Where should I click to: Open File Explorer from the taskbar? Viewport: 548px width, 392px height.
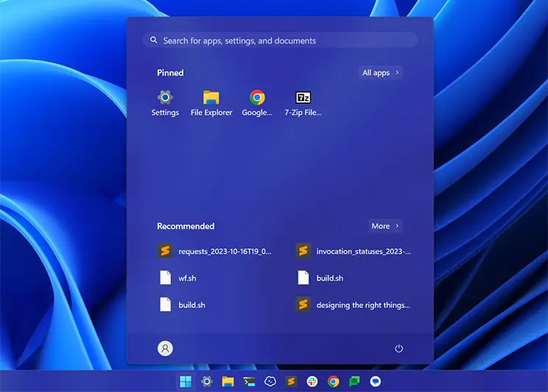pos(228,381)
